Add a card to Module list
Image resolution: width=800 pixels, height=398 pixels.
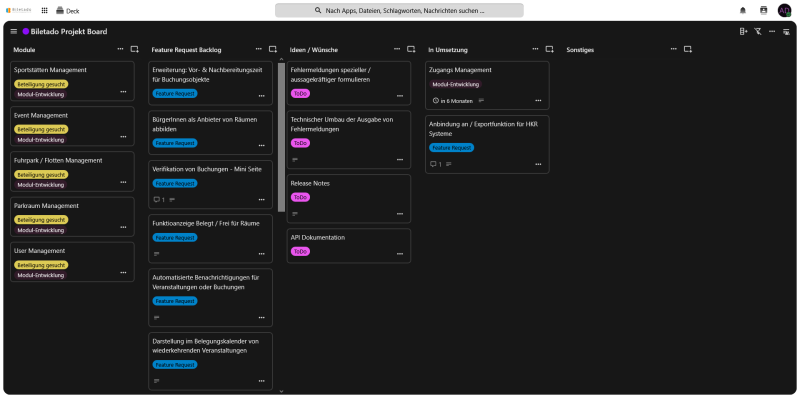[134, 49]
